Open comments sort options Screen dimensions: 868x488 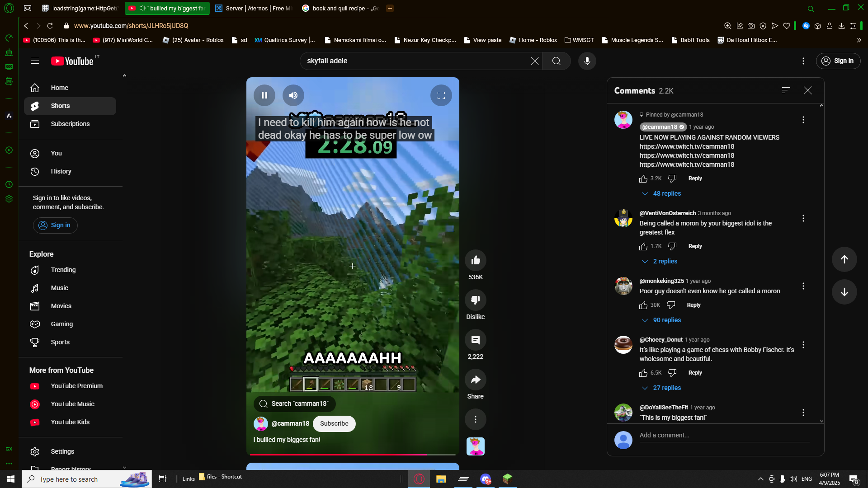click(786, 90)
